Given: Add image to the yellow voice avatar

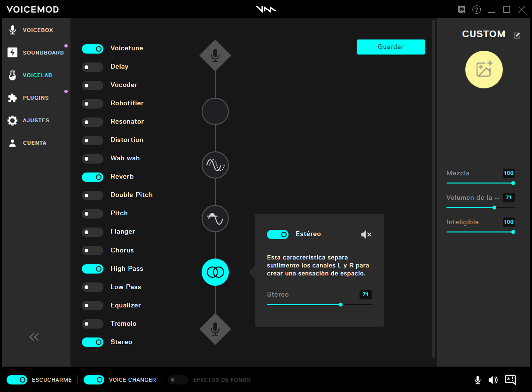Looking at the screenshot, I should 484,70.
